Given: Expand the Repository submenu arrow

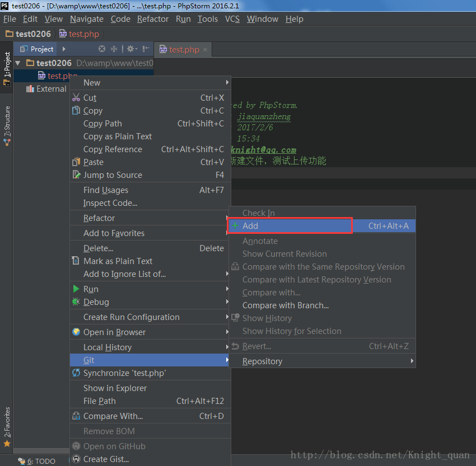Looking at the screenshot, I should point(412,361).
